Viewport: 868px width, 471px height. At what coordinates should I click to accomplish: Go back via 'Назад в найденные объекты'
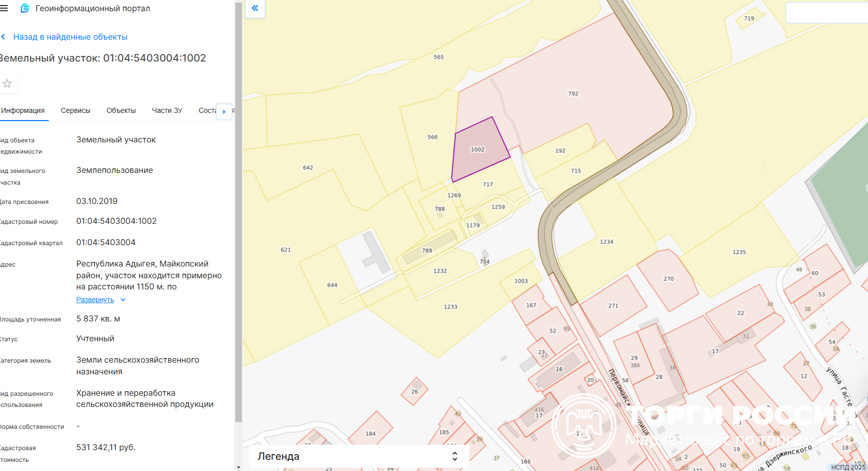click(x=70, y=37)
